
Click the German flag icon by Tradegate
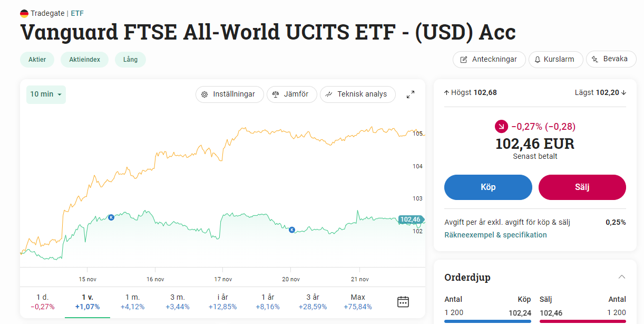pyautogui.click(x=24, y=13)
